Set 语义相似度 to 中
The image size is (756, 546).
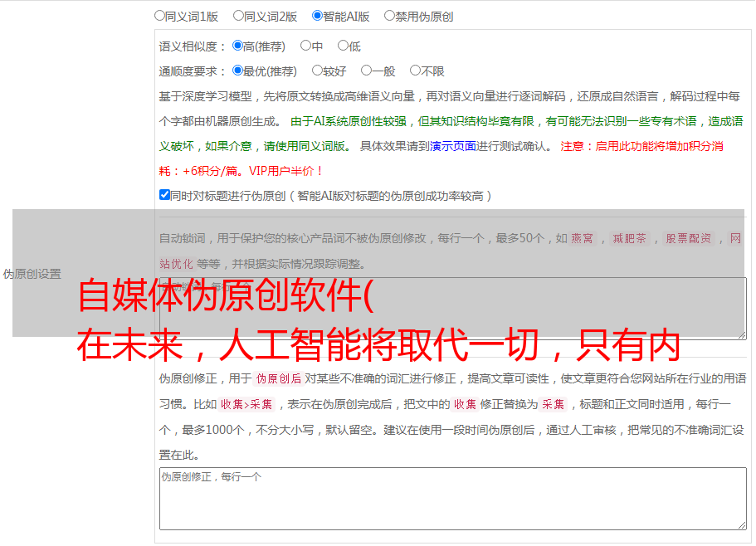tap(305, 46)
